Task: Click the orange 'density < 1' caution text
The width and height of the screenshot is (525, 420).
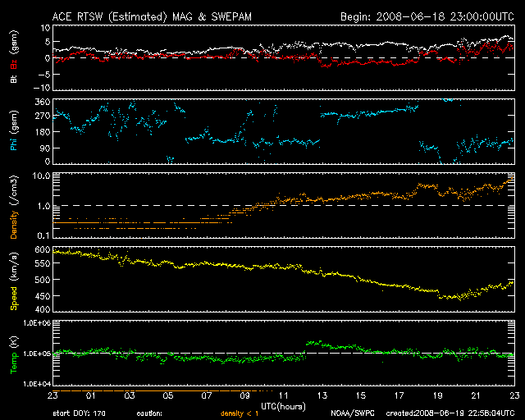Action: [240, 413]
